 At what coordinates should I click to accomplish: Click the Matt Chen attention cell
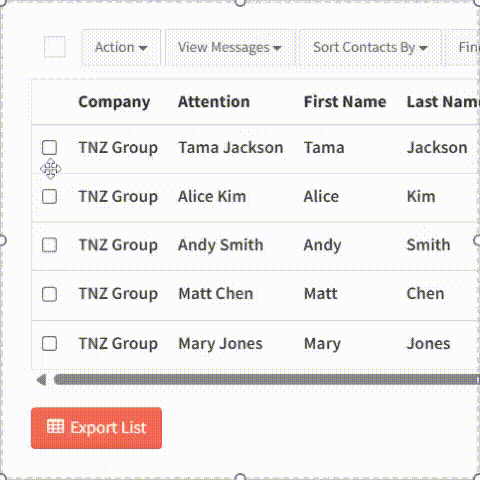pos(216,294)
